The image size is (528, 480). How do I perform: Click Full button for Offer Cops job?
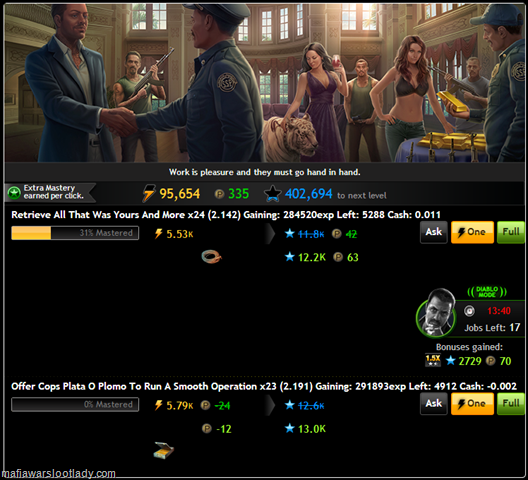pyautogui.click(x=510, y=404)
